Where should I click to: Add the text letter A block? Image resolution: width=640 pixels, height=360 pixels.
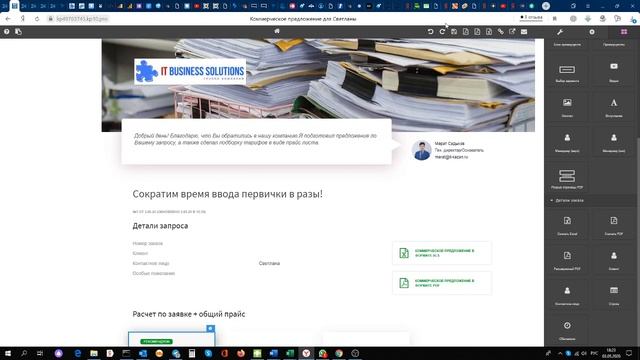click(614, 108)
